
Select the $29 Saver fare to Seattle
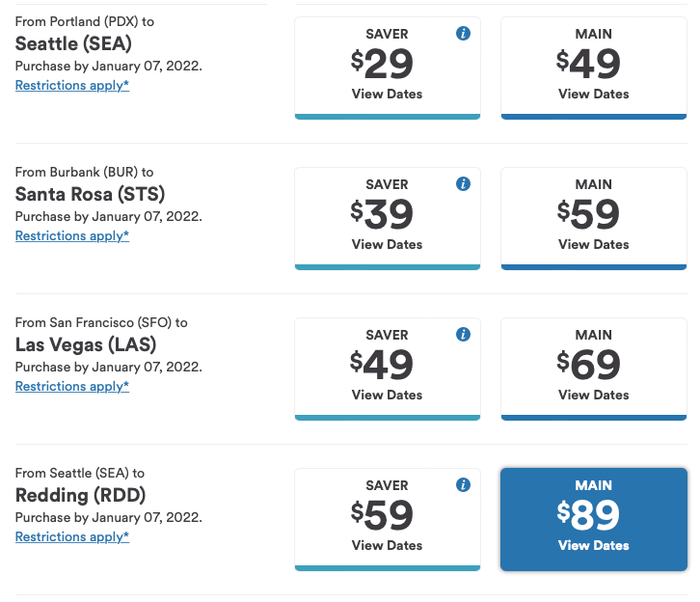pyautogui.click(x=387, y=66)
